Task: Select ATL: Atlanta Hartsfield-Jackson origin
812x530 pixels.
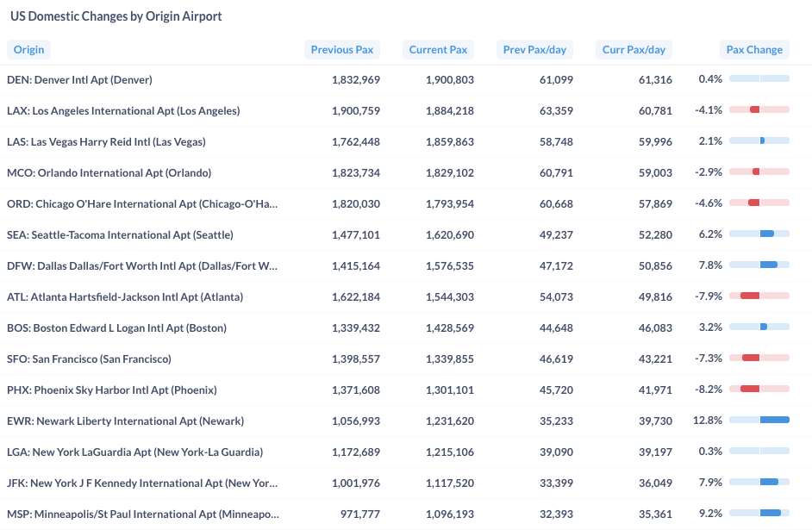Action: [125, 297]
